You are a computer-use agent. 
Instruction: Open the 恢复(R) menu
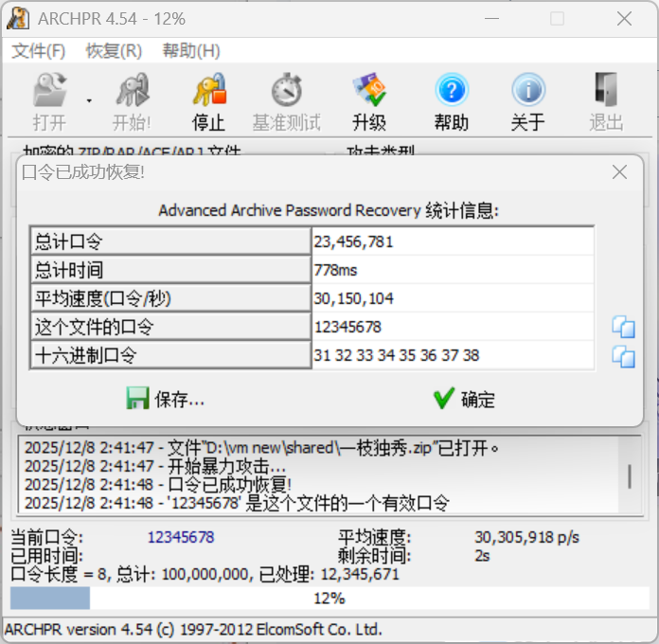tap(114, 50)
